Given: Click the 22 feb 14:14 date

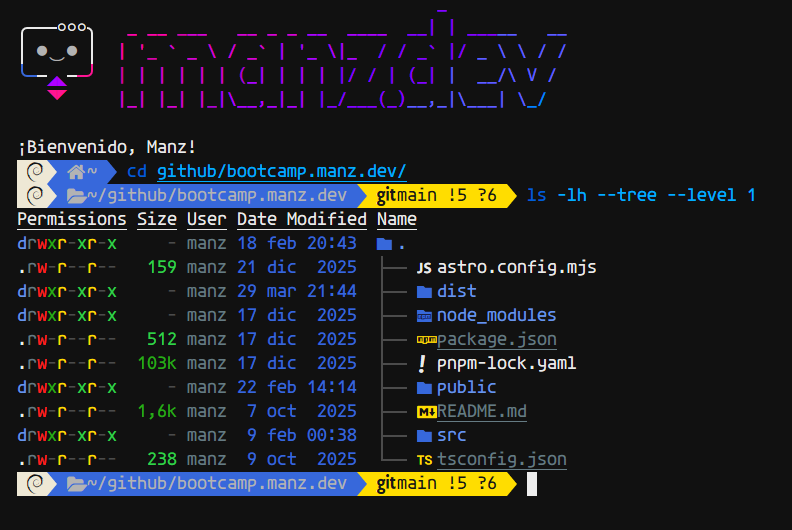Looking at the screenshot, I should pos(297,388).
